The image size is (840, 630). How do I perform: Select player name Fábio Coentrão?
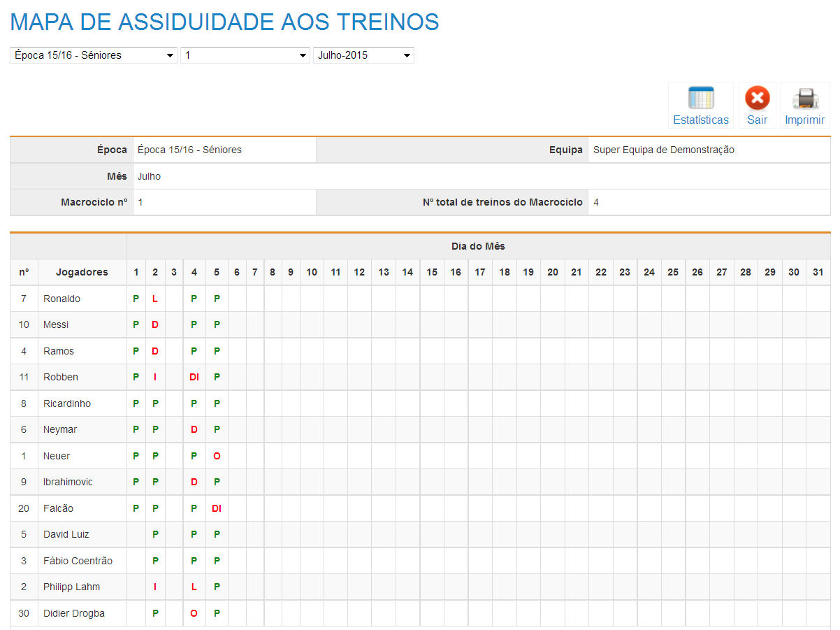[78, 561]
